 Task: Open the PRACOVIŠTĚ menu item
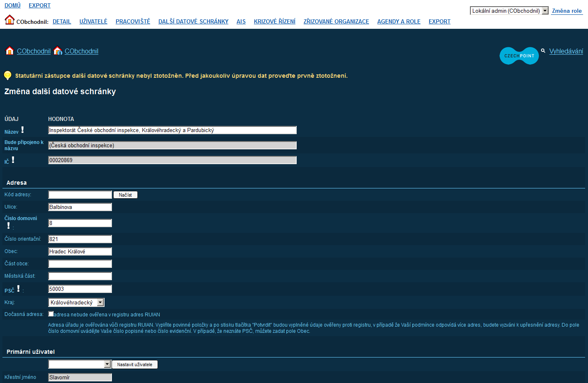(133, 21)
